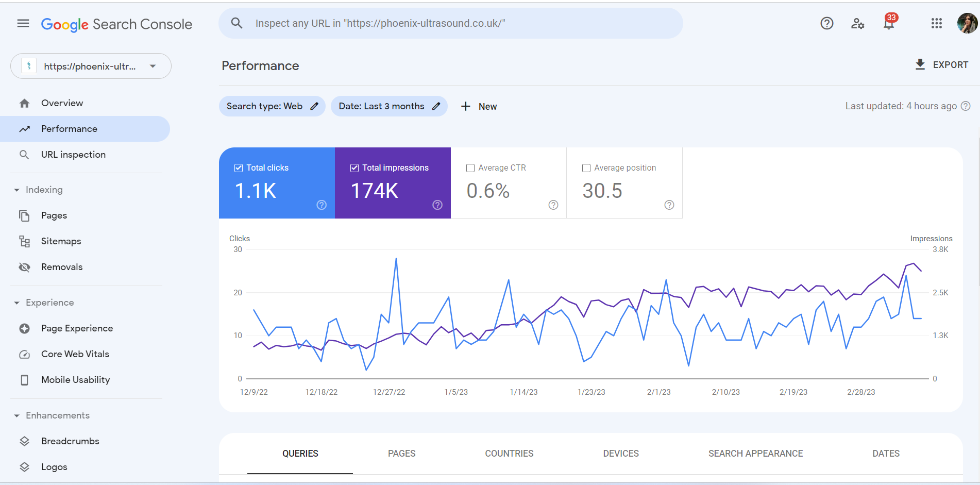The image size is (980, 485).
Task: Click the Inspect any URL field
Action: coord(451,23)
